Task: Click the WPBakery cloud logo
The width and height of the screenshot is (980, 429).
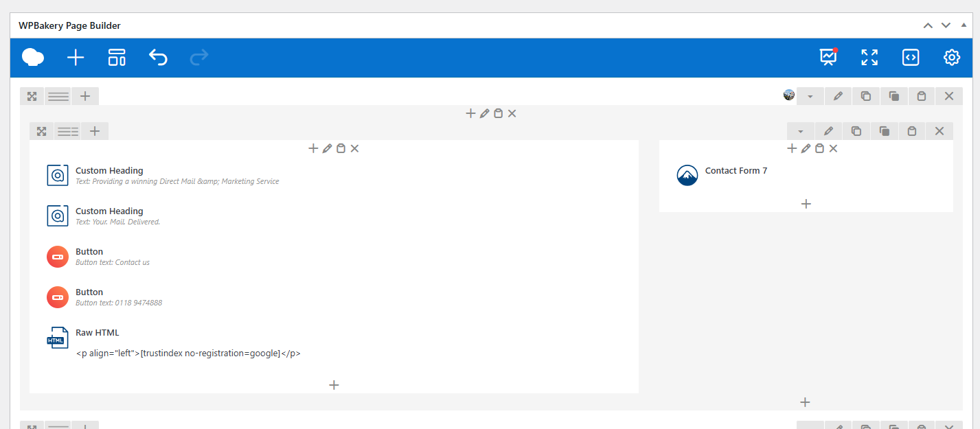Action: point(33,58)
